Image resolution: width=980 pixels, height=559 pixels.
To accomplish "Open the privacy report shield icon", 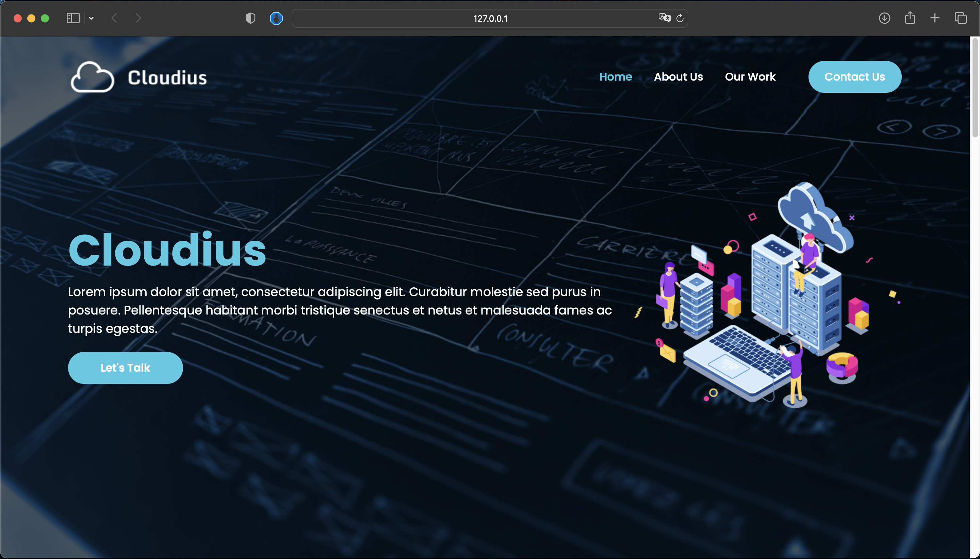I will pyautogui.click(x=250, y=18).
